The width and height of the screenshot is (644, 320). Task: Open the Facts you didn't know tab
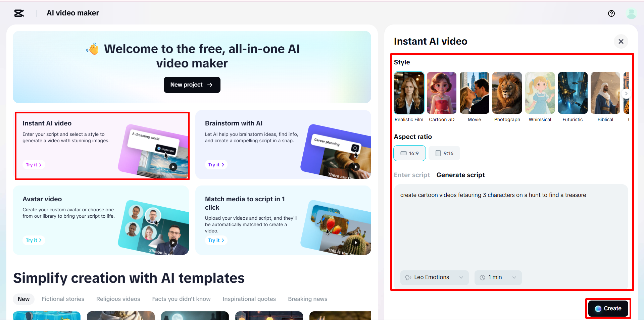(181, 299)
